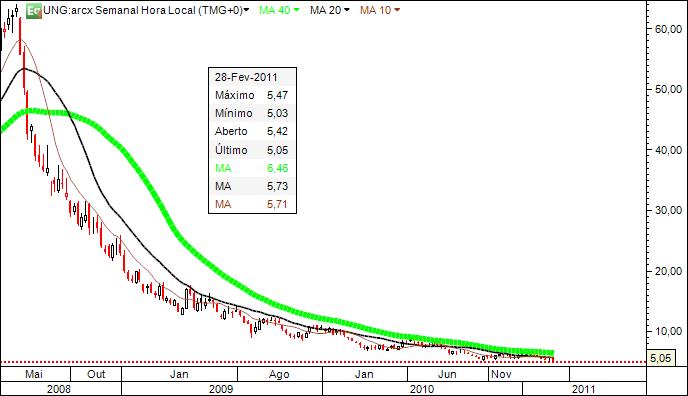Click the Jun month on time axis

[x=447, y=374]
